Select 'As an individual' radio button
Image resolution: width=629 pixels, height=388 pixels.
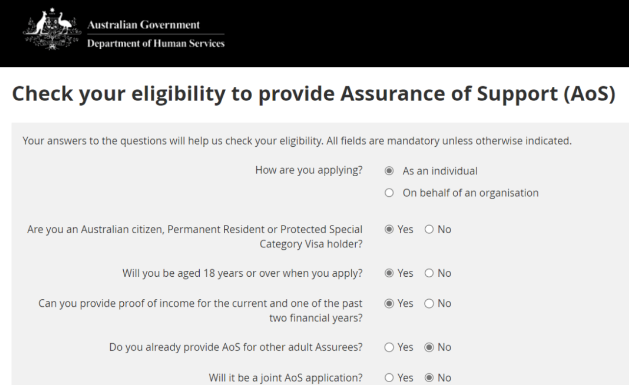389,171
